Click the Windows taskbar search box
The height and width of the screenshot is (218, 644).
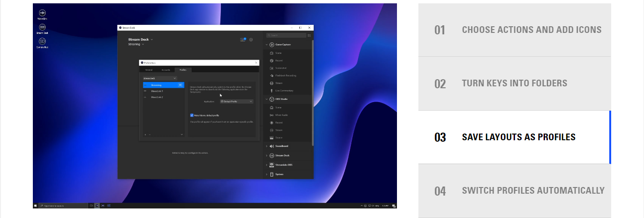pyautogui.click(x=63, y=206)
